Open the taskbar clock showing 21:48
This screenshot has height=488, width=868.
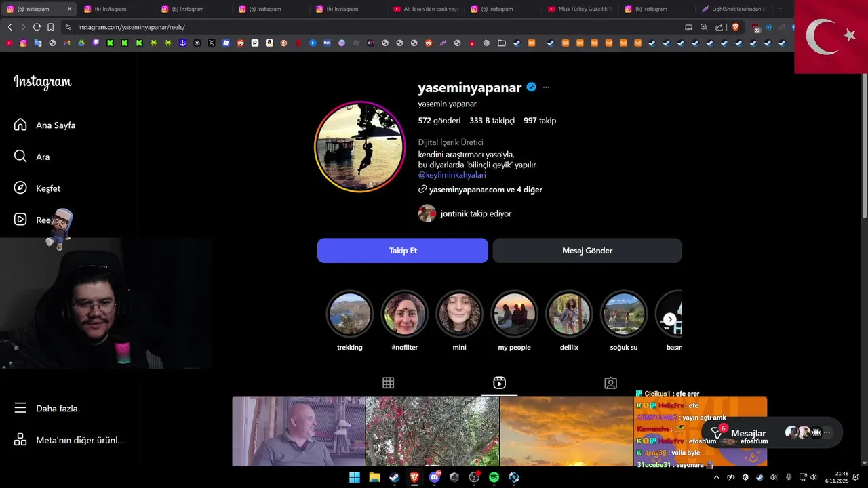click(x=837, y=477)
